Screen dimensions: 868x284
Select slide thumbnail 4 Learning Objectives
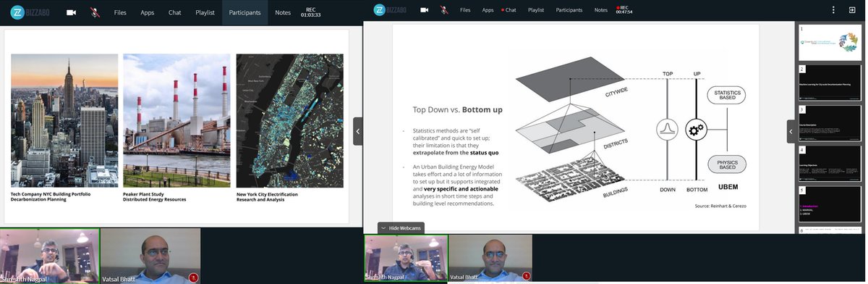tap(830, 164)
